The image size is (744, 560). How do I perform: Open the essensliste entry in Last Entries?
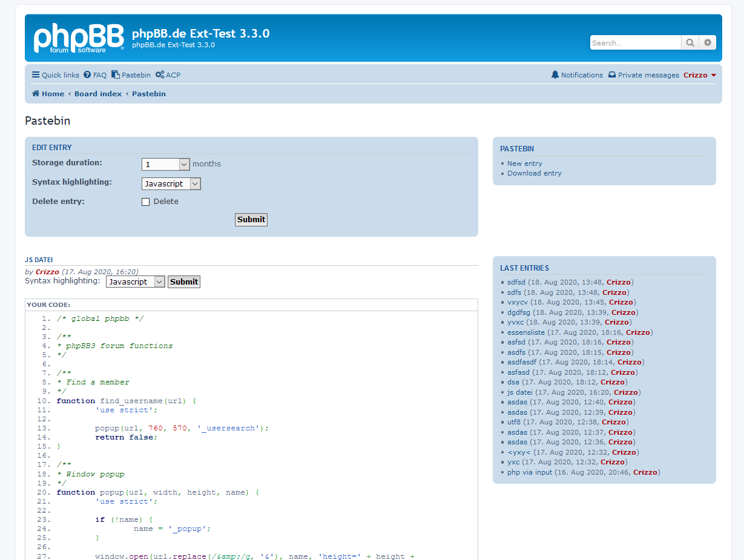(525, 332)
